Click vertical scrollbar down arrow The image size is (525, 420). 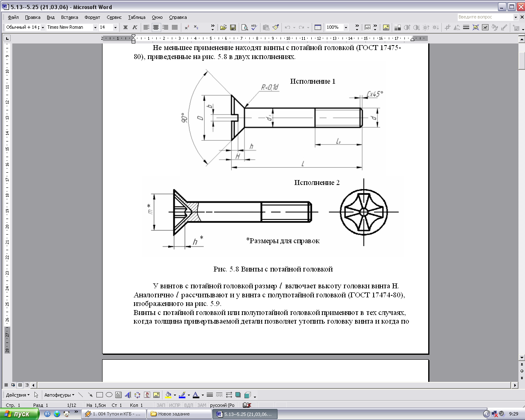point(522,357)
